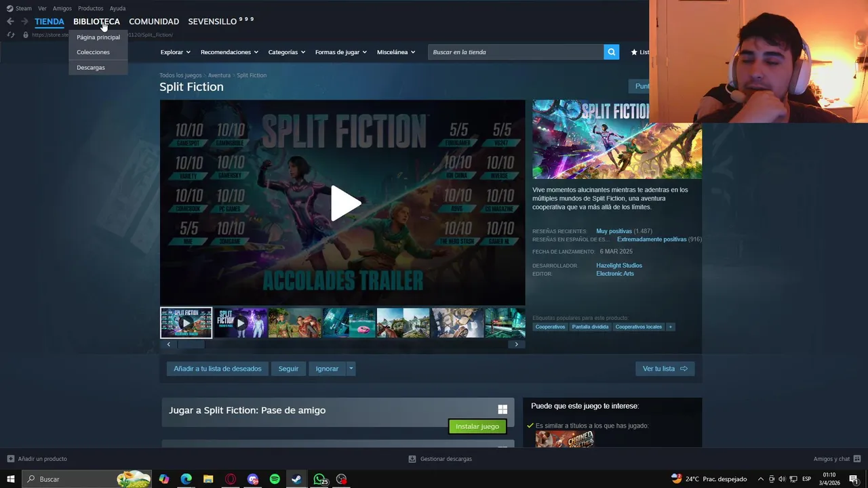Open WhatsApp from the taskbar
868x488 pixels.
pyautogui.click(x=319, y=479)
